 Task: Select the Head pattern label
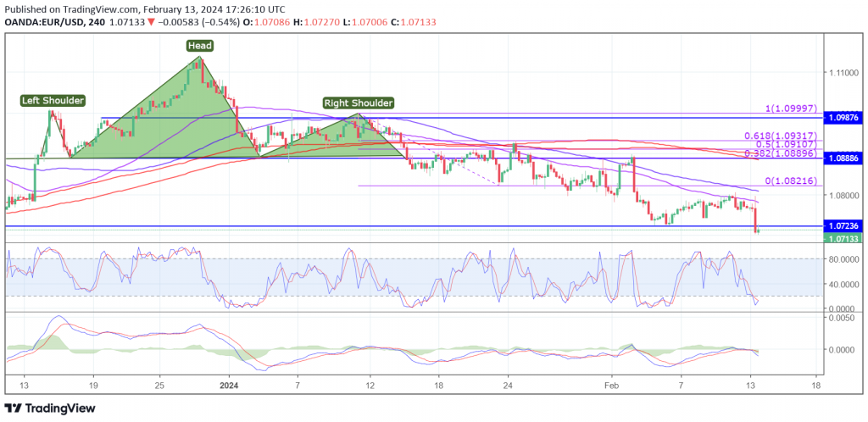(200, 46)
